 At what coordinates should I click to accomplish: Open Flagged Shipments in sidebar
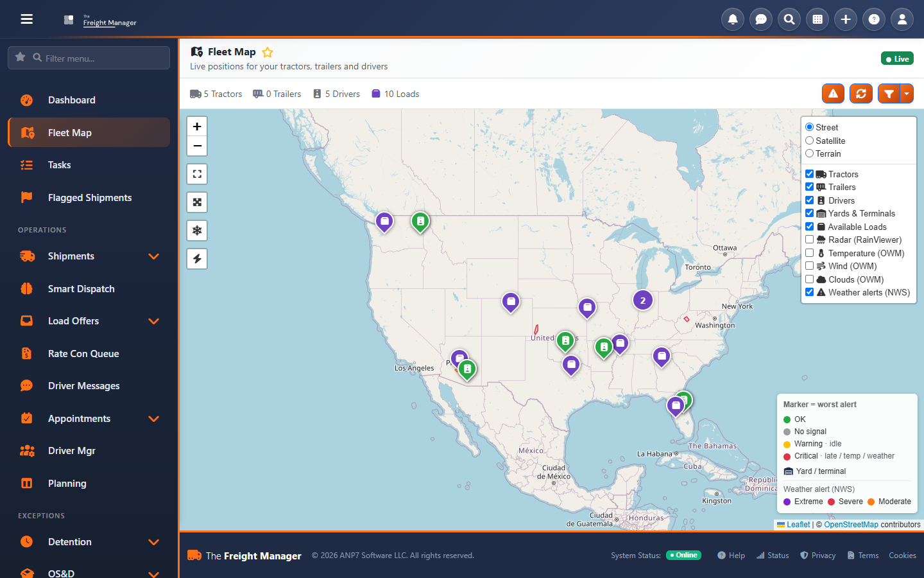pyautogui.click(x=89, y=198)
